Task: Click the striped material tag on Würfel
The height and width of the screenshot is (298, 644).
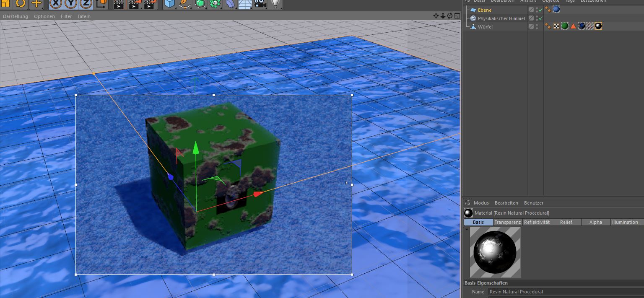Action: pos(590,26)
